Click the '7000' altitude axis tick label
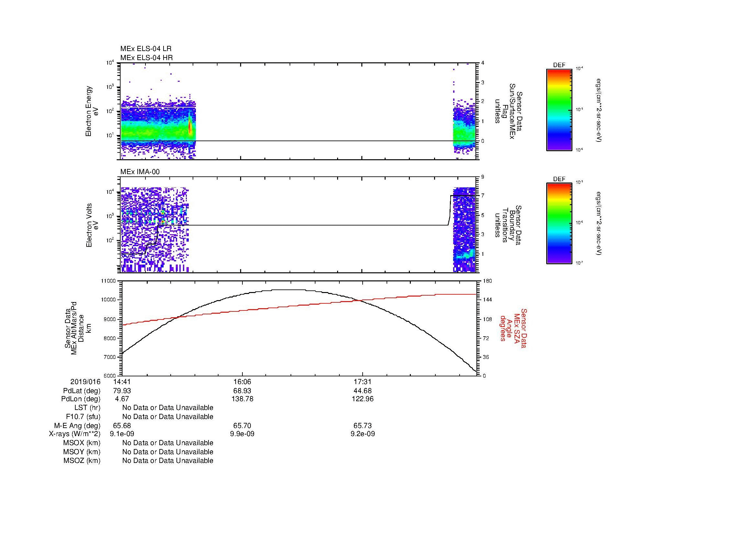This screenshot has width=756, height=534. [110, 357]
